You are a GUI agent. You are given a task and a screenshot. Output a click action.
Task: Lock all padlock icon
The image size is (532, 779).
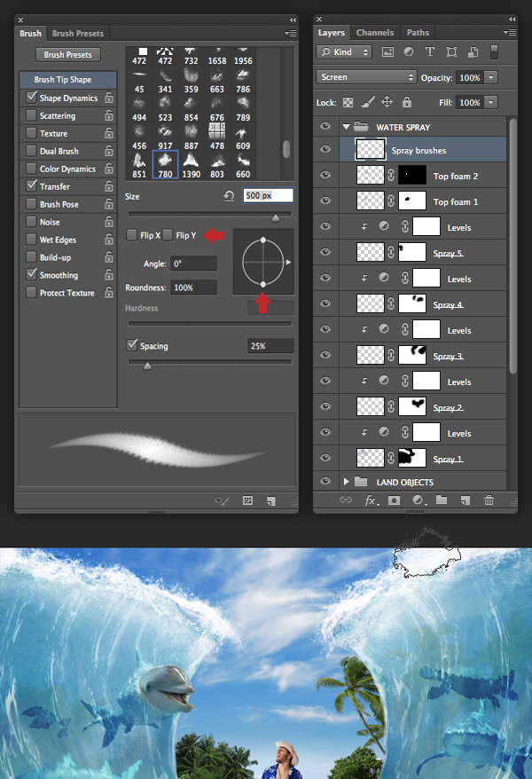point(407,102)
